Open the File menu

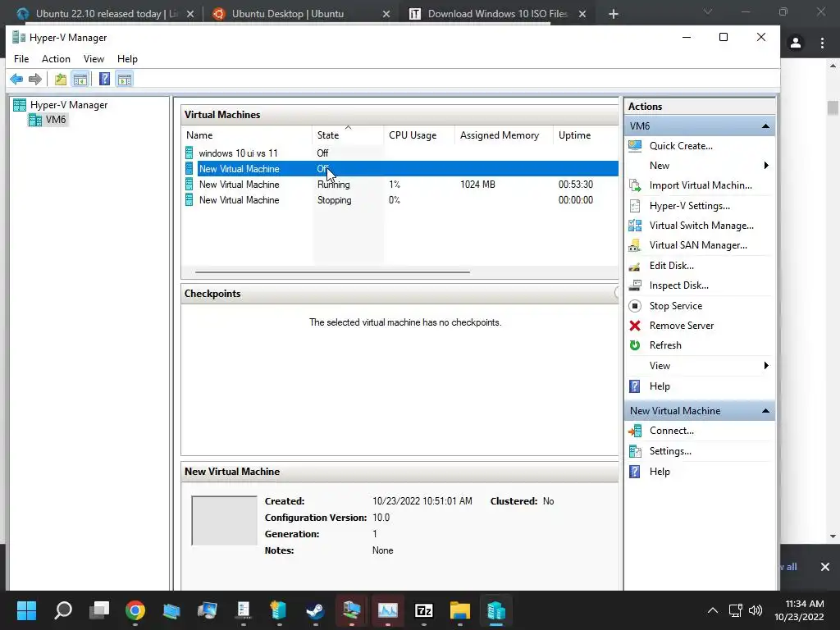[21, 59]
